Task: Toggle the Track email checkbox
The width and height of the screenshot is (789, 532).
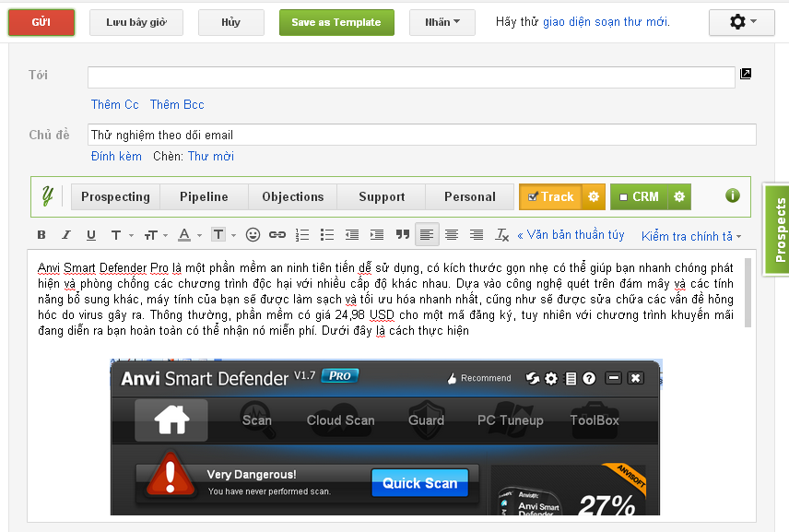Action: point(533,196)
